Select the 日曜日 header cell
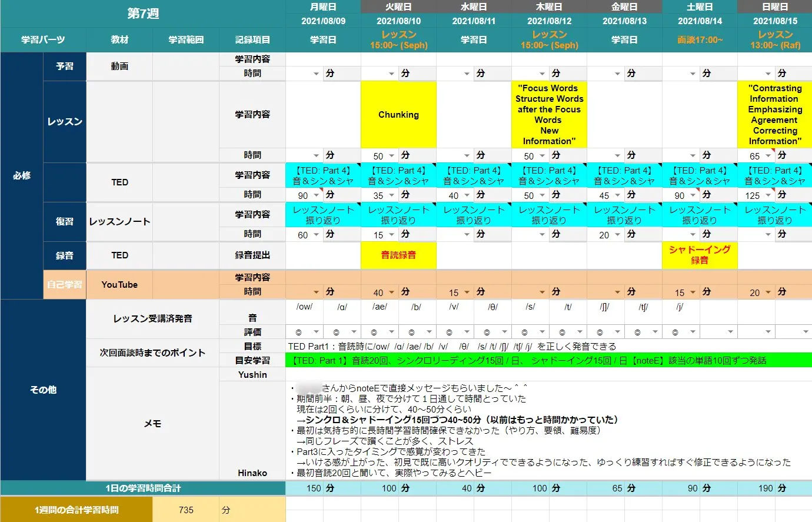This screenshot has width=812, height=522. click(775, 7)
